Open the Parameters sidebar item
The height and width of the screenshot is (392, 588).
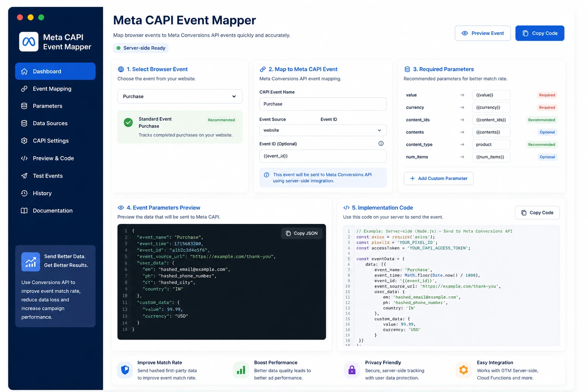55,106
